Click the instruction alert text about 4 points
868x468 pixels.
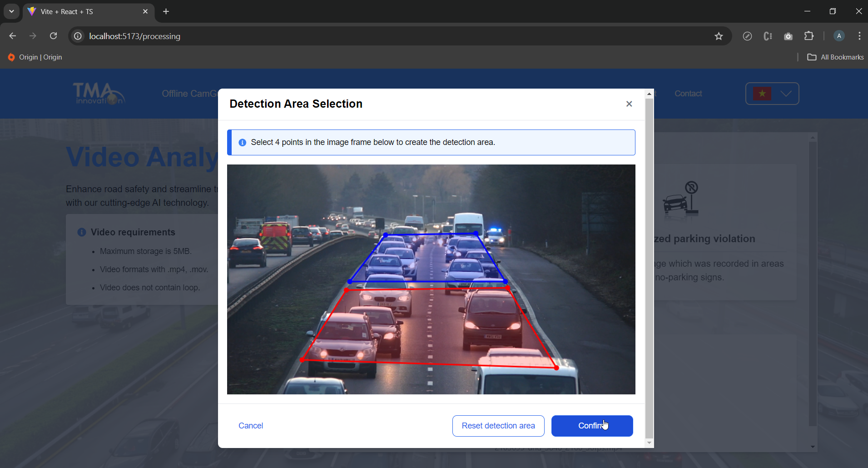(373, 142)
